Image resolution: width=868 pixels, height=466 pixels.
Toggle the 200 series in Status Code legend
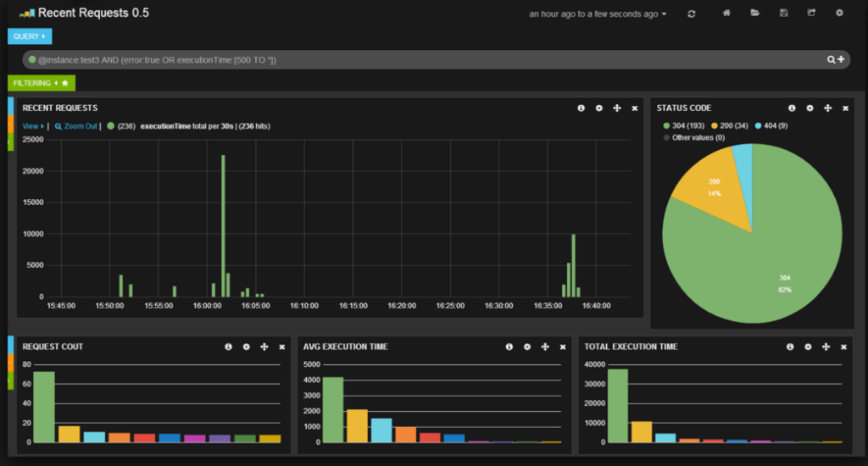coord(732,126)
